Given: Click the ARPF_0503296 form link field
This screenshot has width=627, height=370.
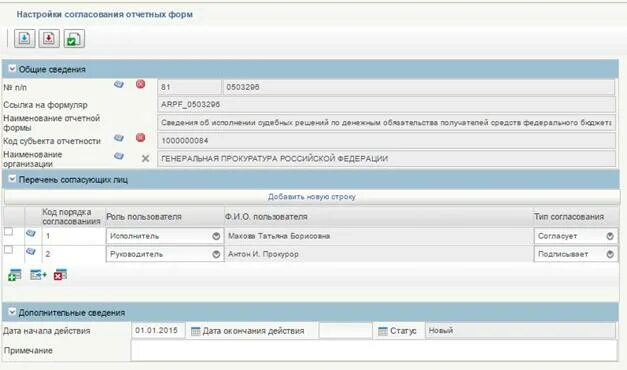Looking at the screenshot, I should [x=387, y=105].
